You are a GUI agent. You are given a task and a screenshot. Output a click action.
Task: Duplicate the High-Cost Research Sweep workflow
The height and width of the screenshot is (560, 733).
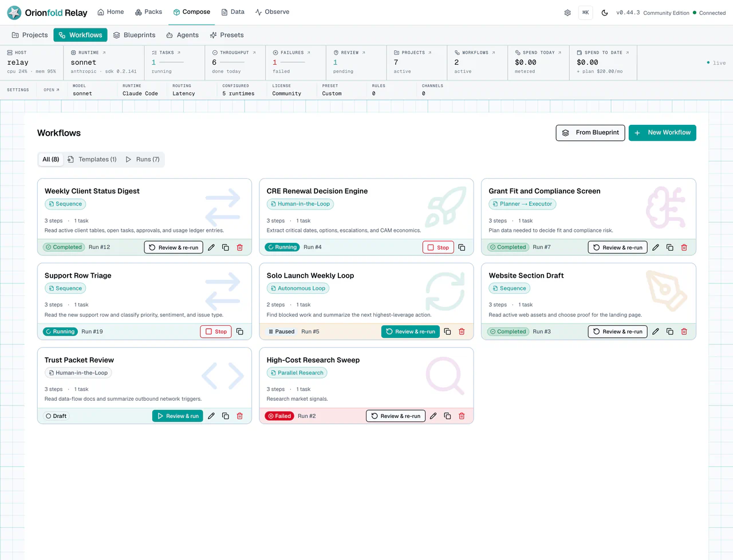[x=448, y=416]
